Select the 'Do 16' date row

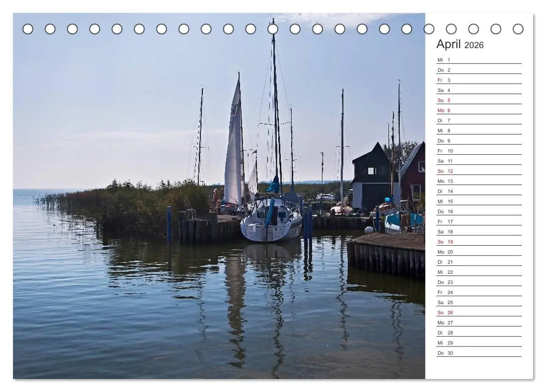(x=479, y=211)
